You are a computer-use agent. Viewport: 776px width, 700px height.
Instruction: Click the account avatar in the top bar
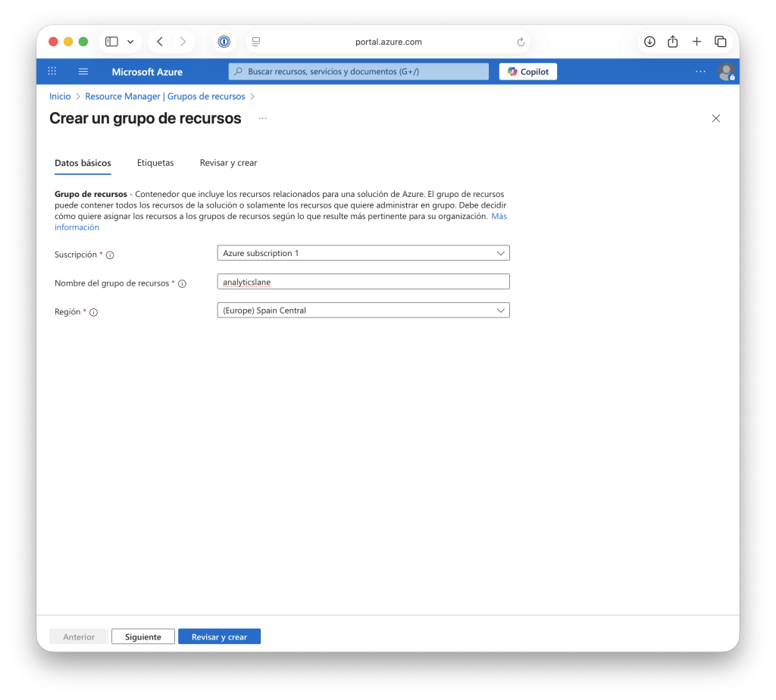[x=726, y=71]
